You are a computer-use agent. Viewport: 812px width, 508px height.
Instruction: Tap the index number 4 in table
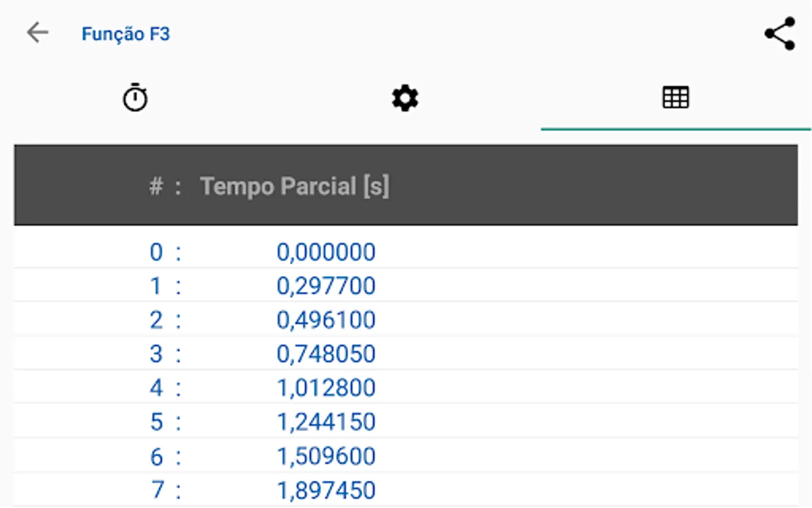[156, 388]
